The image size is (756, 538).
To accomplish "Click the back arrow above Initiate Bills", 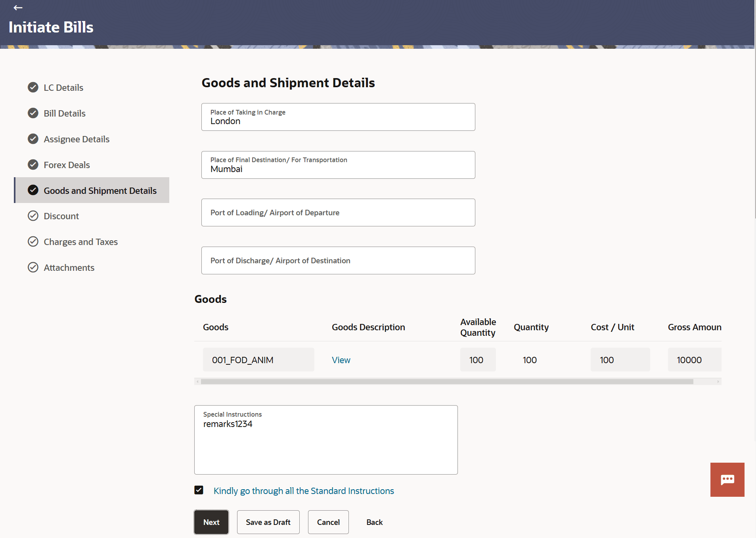I will pos(18,8).
